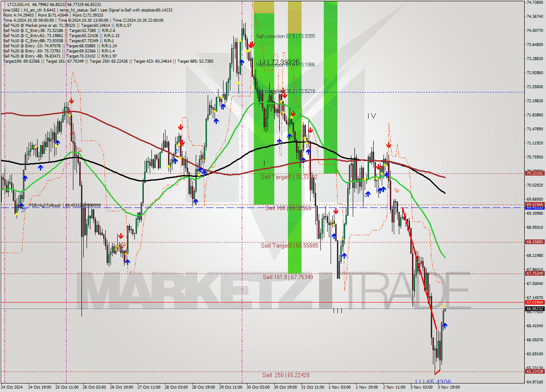Click the 'I I | 72.39325' wave label

pos(279,62)
